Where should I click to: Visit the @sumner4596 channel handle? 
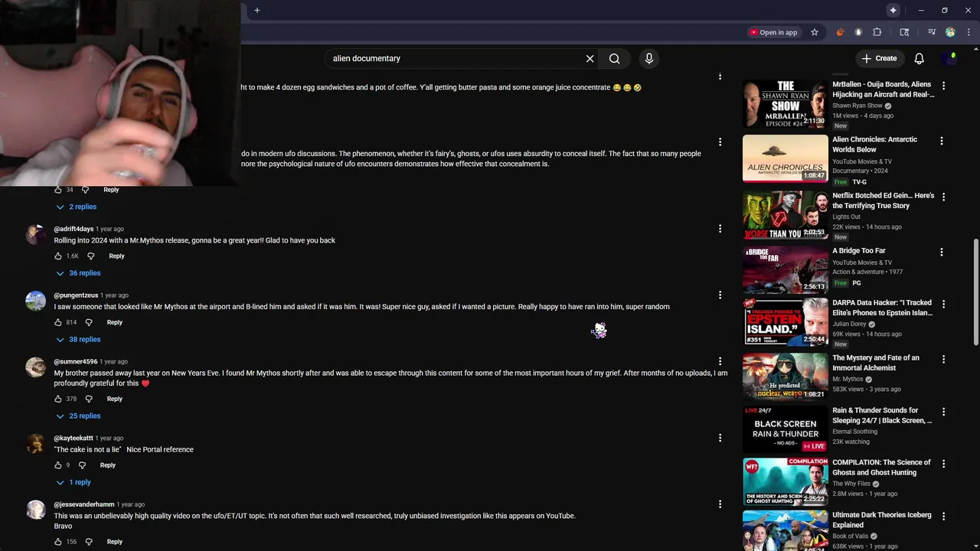pos(76,361)
